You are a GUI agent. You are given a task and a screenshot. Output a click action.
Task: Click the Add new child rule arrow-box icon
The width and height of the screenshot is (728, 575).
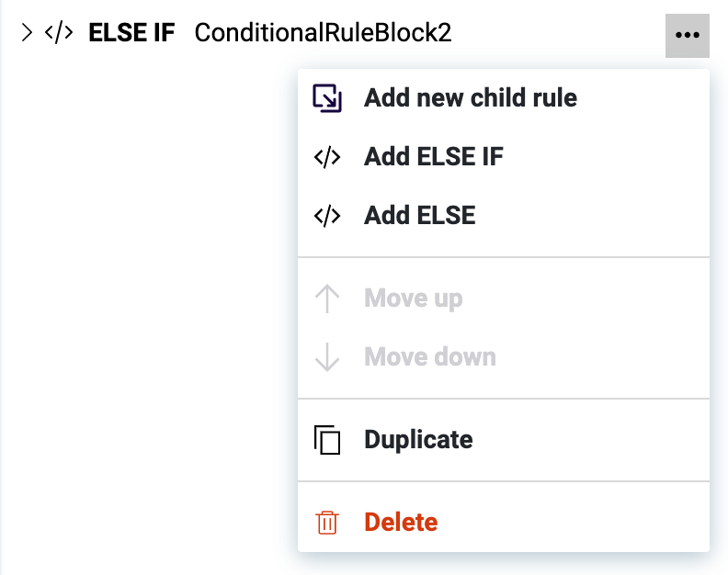[x=327, y=98]
